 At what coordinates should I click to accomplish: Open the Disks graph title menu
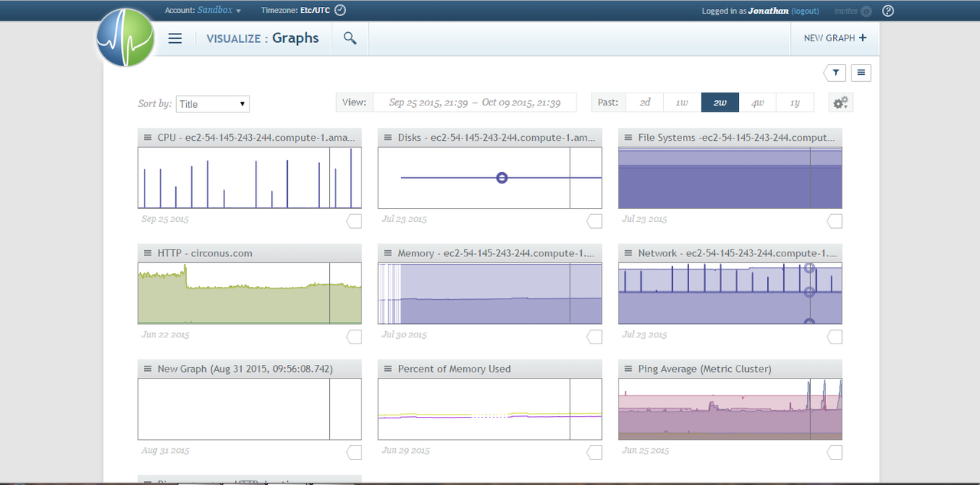(x=387, y=137)
